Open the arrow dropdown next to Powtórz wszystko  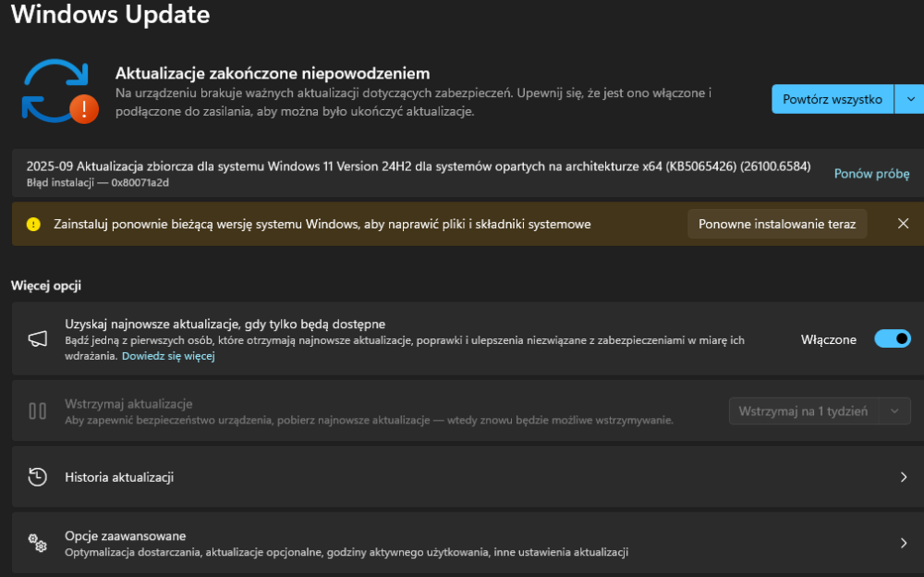tap(910, 99)
